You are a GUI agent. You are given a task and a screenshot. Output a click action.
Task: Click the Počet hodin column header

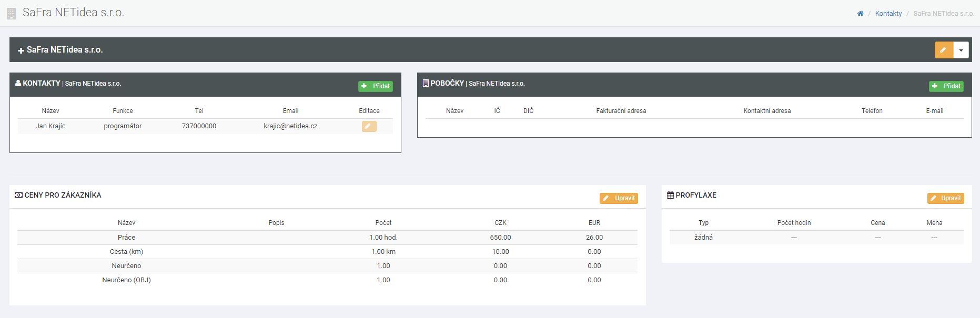click(794, 223)
